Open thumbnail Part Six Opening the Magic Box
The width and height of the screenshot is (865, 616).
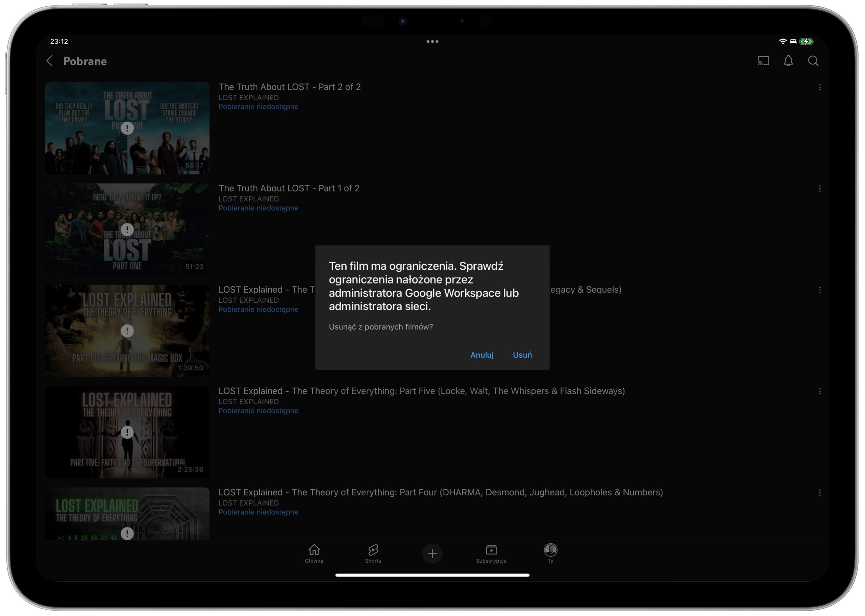tap(127, 331)
